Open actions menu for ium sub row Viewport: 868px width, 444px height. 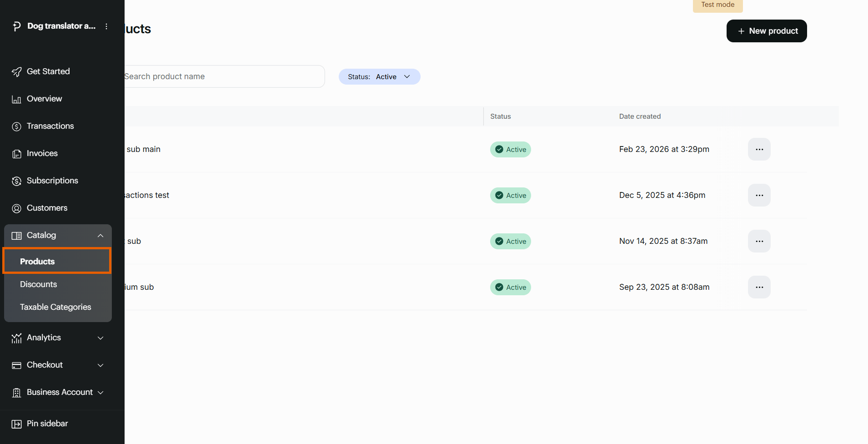click(x=759, y=287)
